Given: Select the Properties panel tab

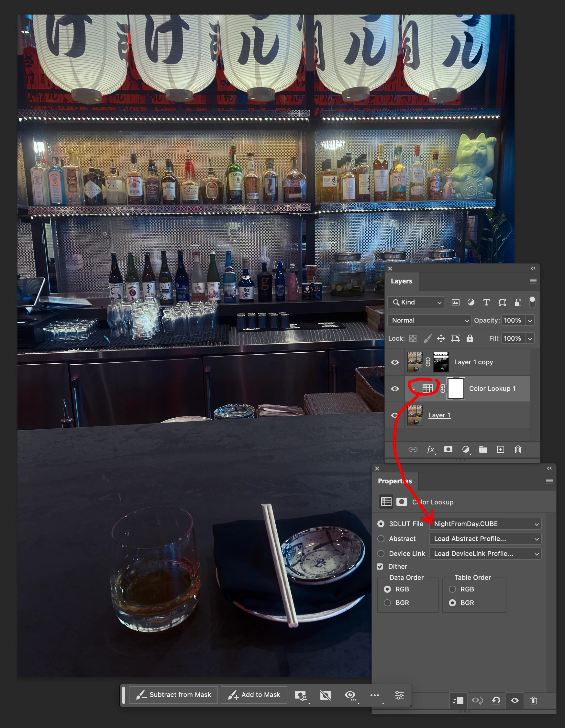Looking at the screenshot, I should pyautogui.click(x=395, y=481).
